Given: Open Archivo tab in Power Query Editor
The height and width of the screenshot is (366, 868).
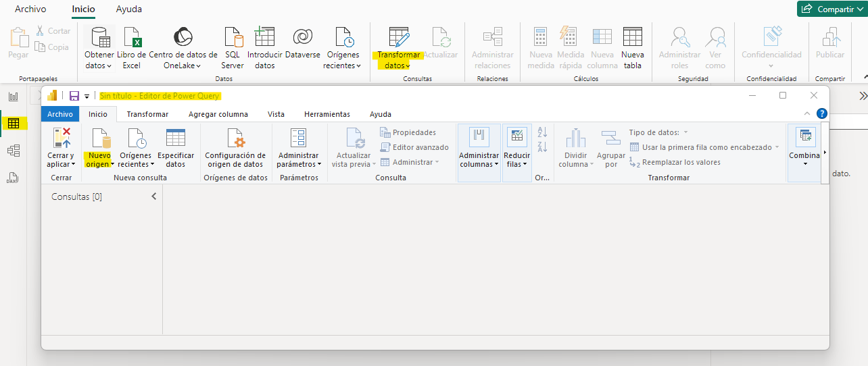Looking at the screenshot, I should tap(60, 114).
